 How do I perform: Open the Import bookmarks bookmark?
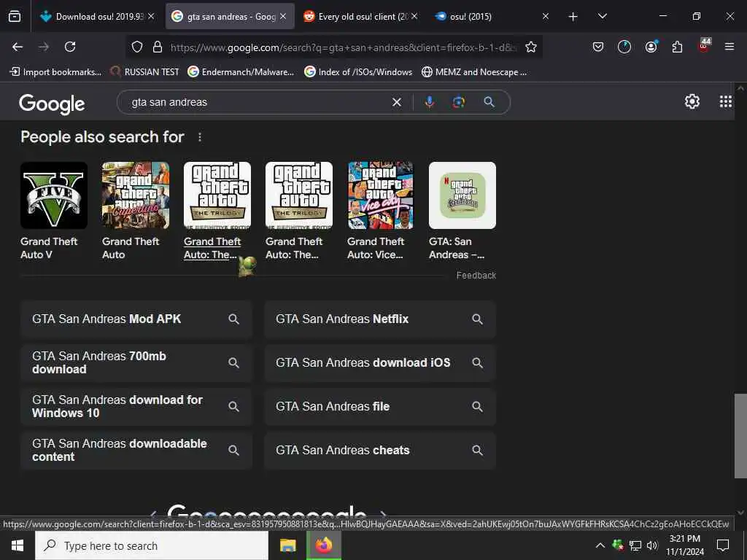point(55,72)
